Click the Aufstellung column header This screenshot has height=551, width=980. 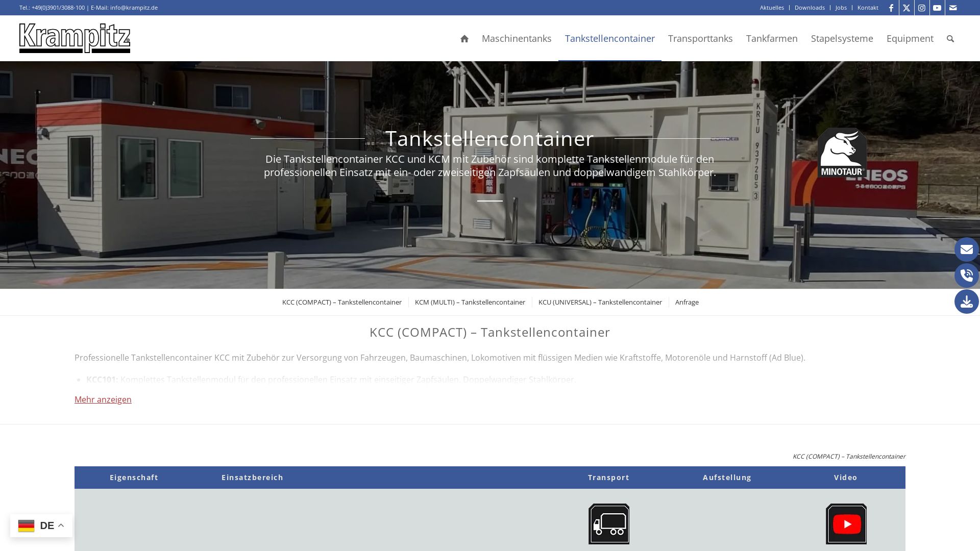coord(727,478)
